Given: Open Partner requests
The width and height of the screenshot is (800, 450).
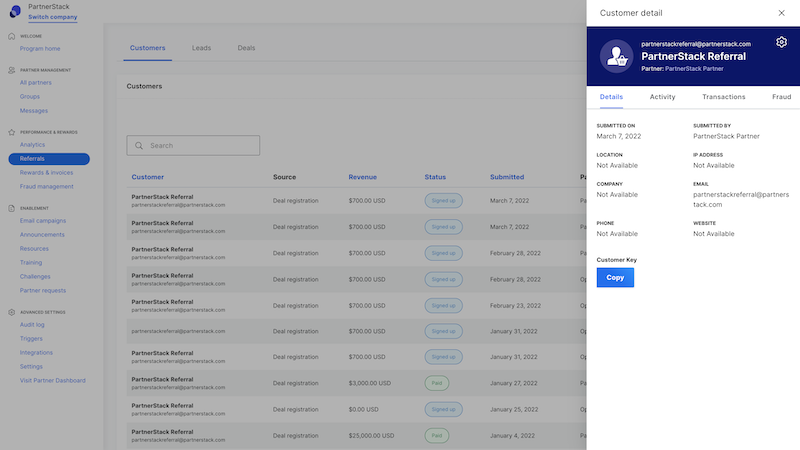Looking at the screenshot, I should point(43,291).
